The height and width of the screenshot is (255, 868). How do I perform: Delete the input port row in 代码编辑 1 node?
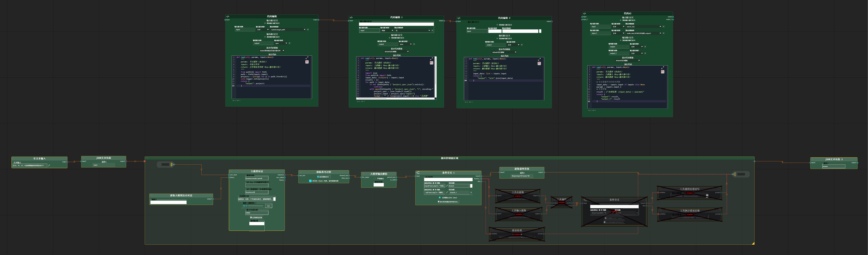tap(432, 31)
